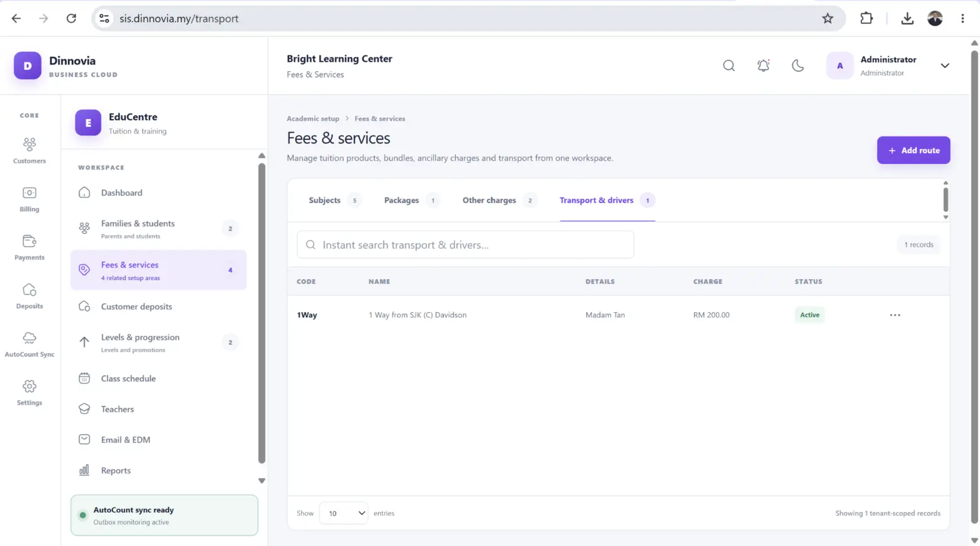Click the AutoCount sync ready status card
Image resolution: width=980 pixels, height=546 pixels.
click(164, 515)
